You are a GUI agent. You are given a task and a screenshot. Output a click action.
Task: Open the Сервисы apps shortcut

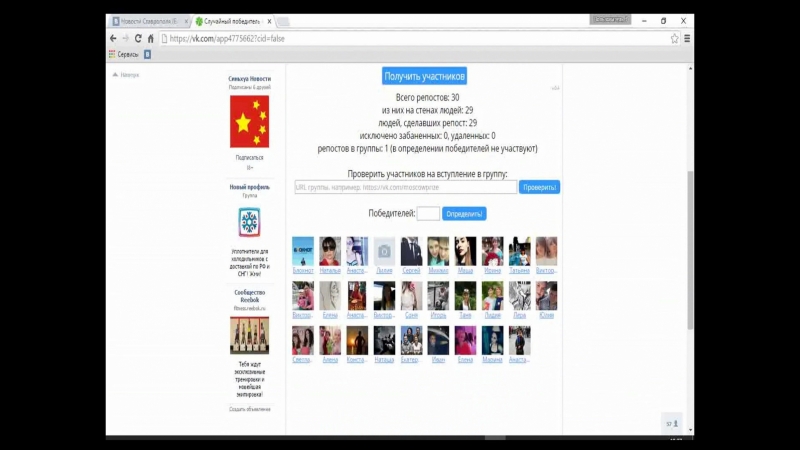[123, 54]
